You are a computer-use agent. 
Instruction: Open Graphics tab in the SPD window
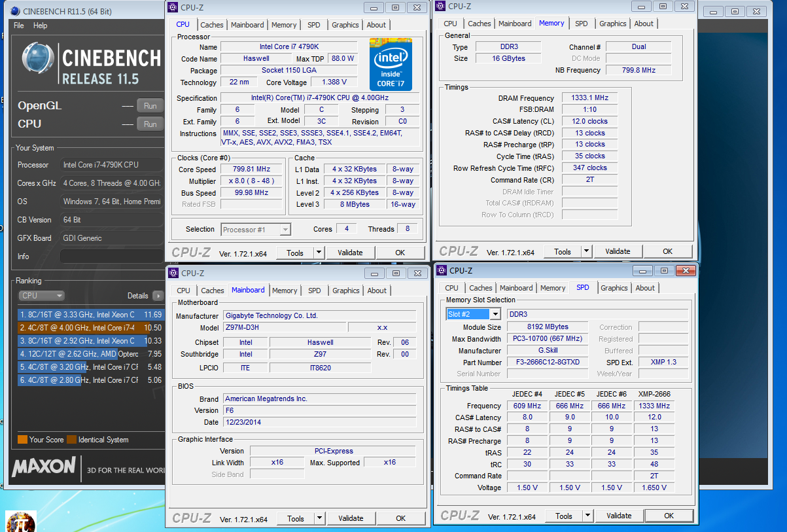(614, 288)
